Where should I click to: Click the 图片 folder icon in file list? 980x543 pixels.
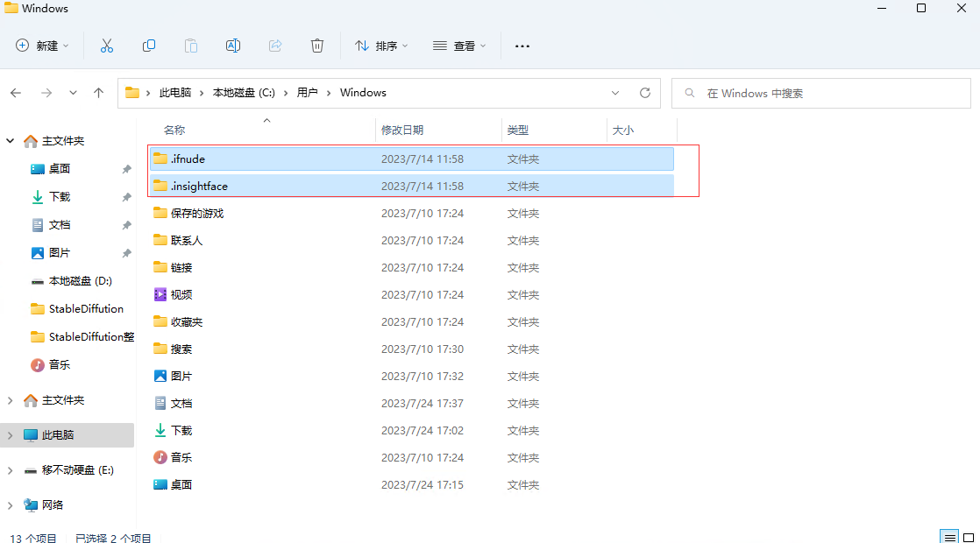(x=160, y=376)
